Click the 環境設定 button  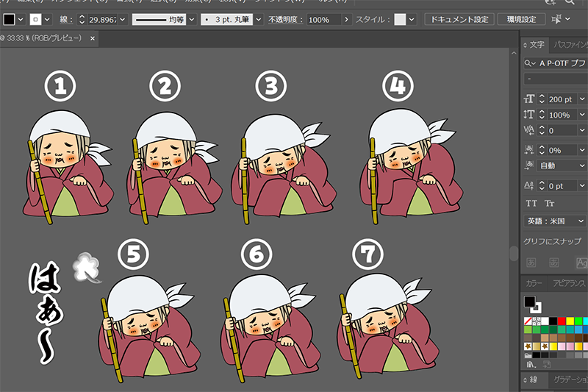coord(522,19)
